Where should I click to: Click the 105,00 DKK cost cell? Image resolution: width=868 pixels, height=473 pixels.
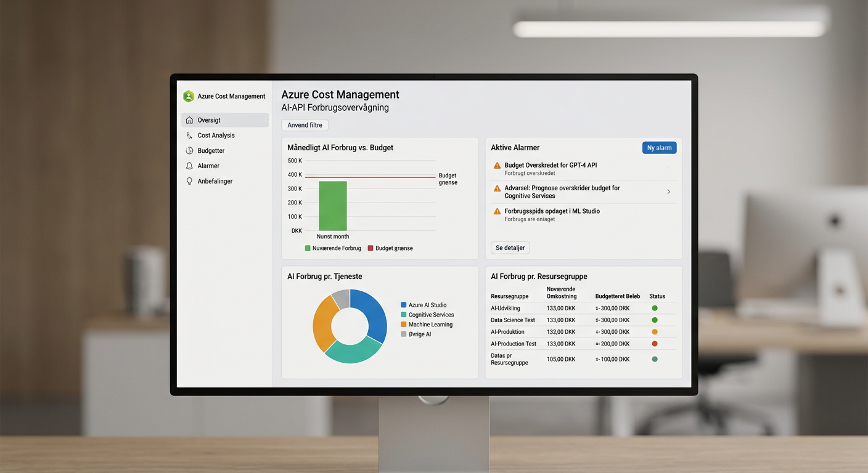[561, 359]
